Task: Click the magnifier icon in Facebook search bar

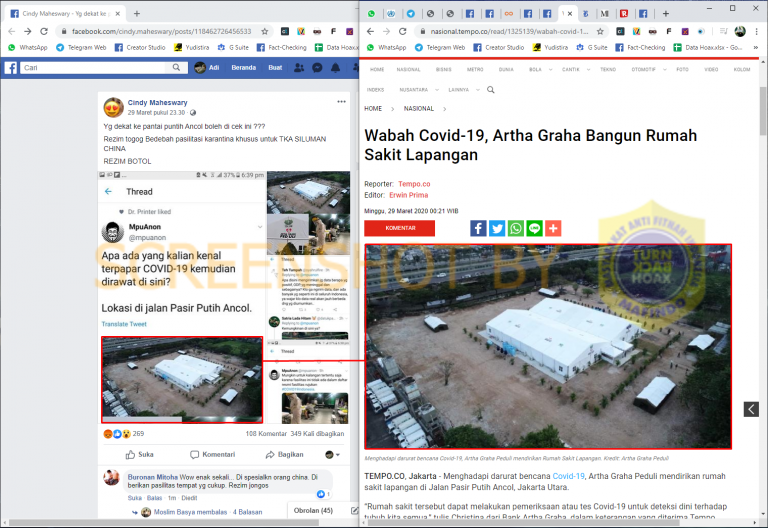Action: 176,68
